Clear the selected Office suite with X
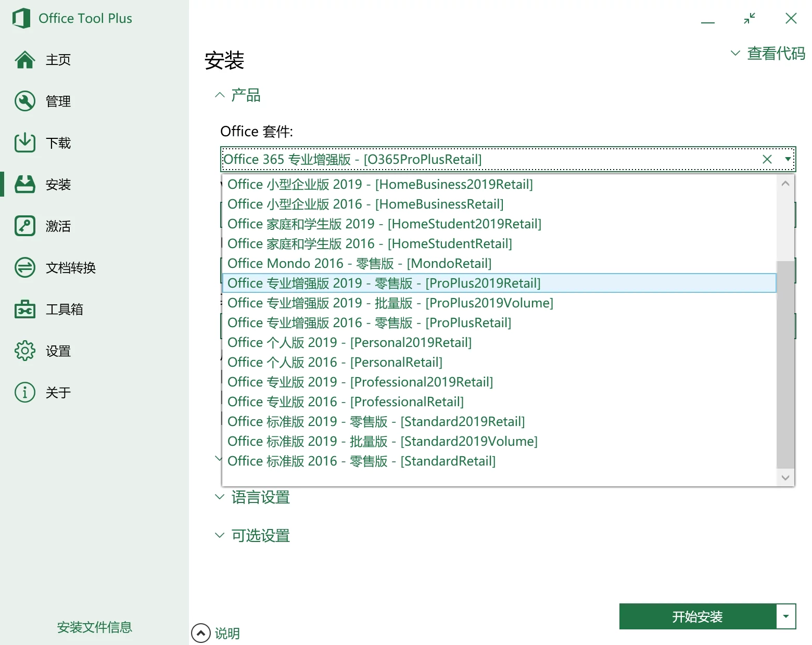The image size is (812, 645). [x=767, y=159]
